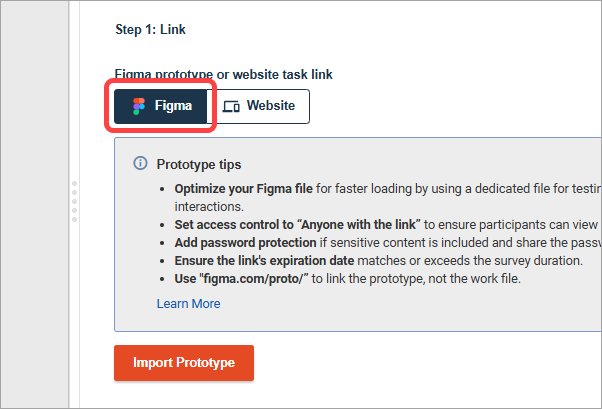Click the colorful Figma logo icon
This screenshot has width=602, height=409.
[x=139, y=106]
